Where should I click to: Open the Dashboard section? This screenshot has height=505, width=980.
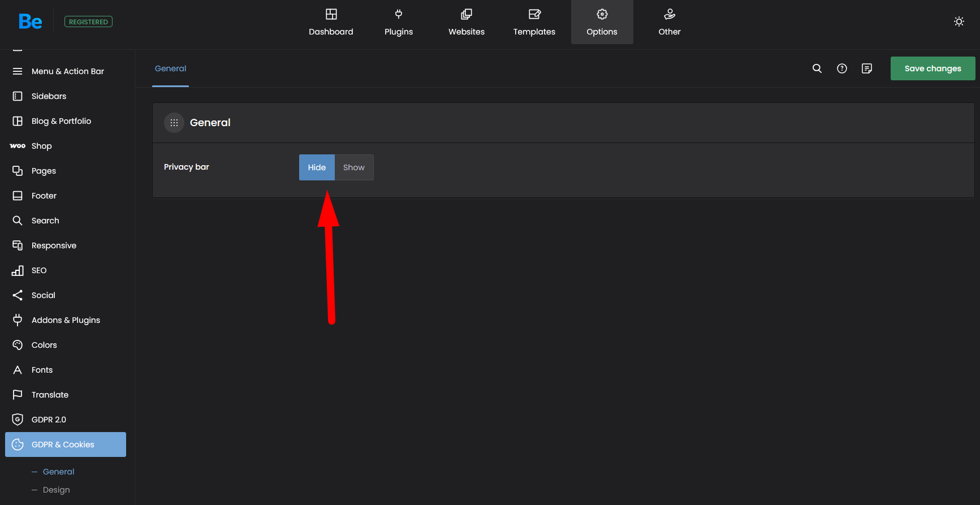[x=331, y=22]
